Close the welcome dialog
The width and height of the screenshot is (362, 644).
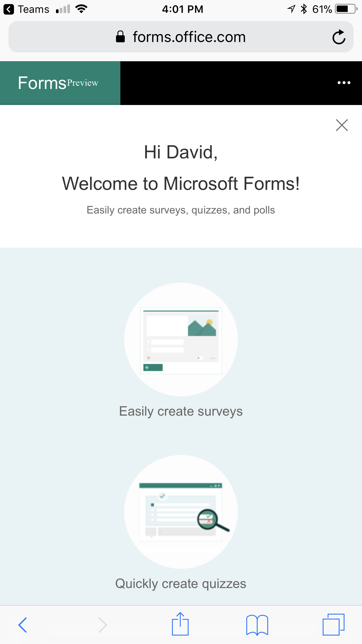coord(342,125)
